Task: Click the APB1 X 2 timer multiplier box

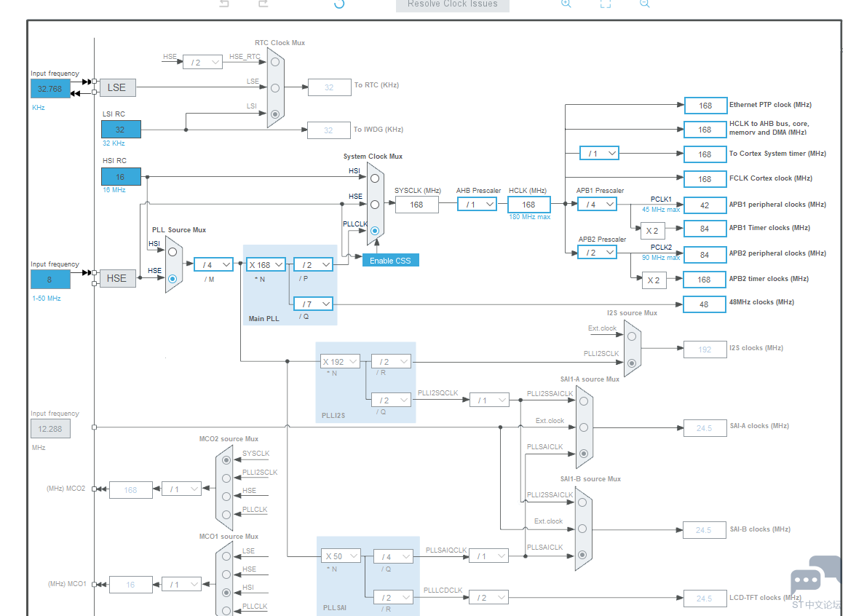Action: click(x=653, y=230)
